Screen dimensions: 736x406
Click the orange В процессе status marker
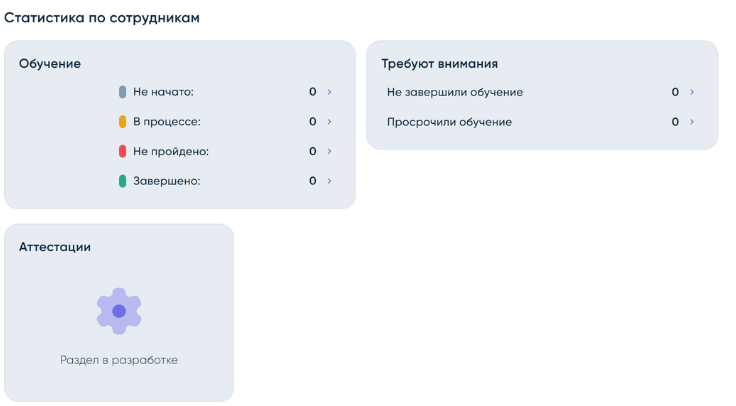pos(122,122)
